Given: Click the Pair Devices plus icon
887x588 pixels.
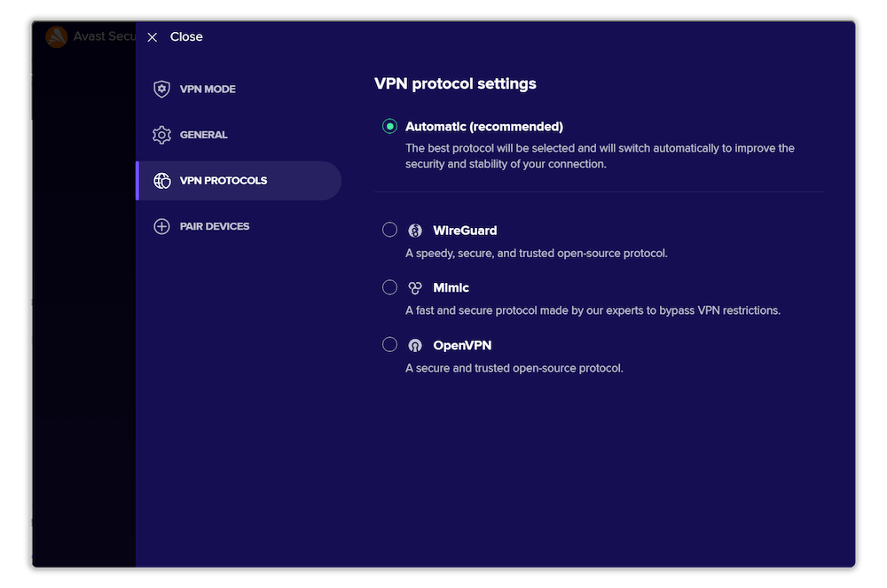Looking at the screenshot, I should (161, 226).
